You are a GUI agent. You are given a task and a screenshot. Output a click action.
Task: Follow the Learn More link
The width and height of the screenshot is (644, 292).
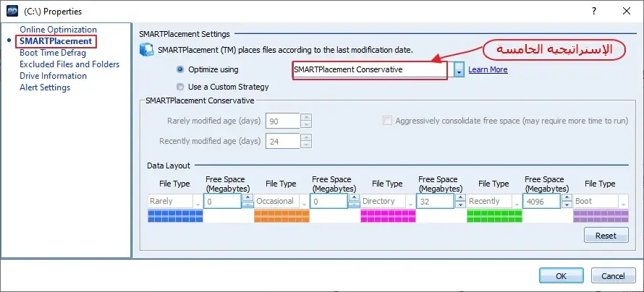488,69
